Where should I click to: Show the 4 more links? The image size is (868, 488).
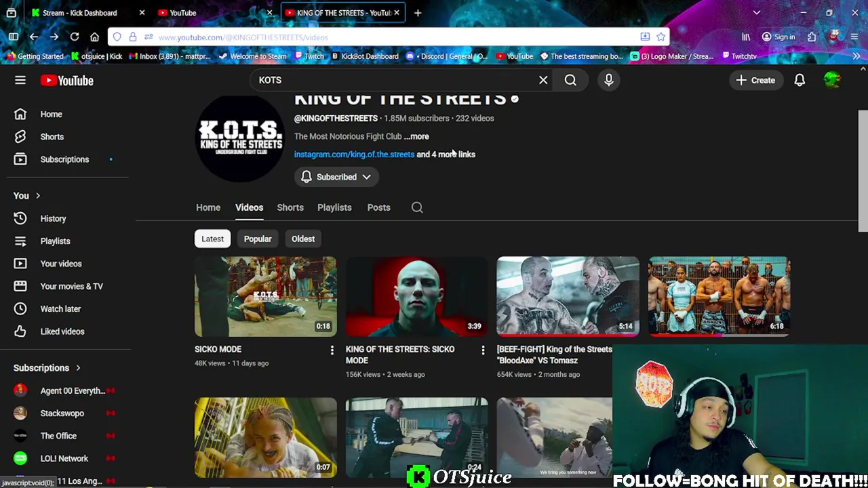tap(446, 154)
